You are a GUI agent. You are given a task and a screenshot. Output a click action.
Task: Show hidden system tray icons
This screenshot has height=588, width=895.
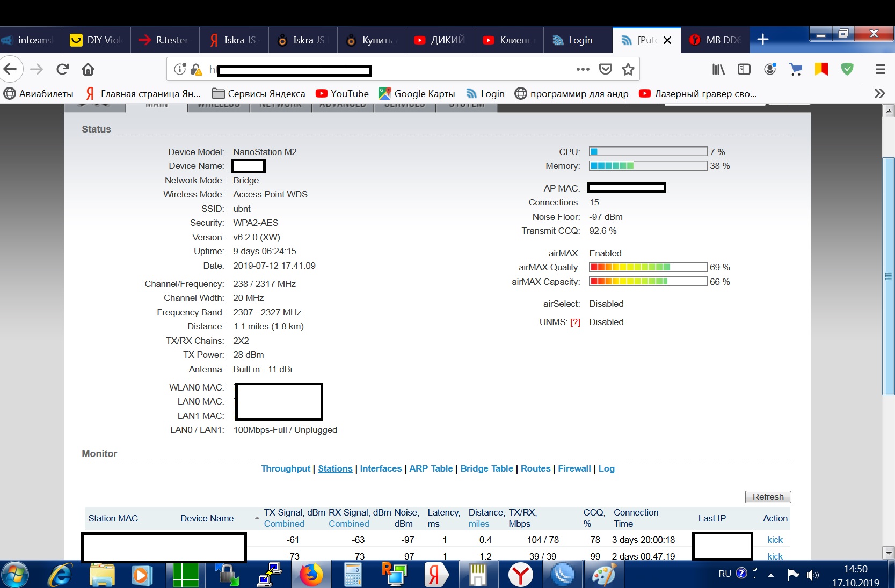pyautogui.click(x=771, y=575)
